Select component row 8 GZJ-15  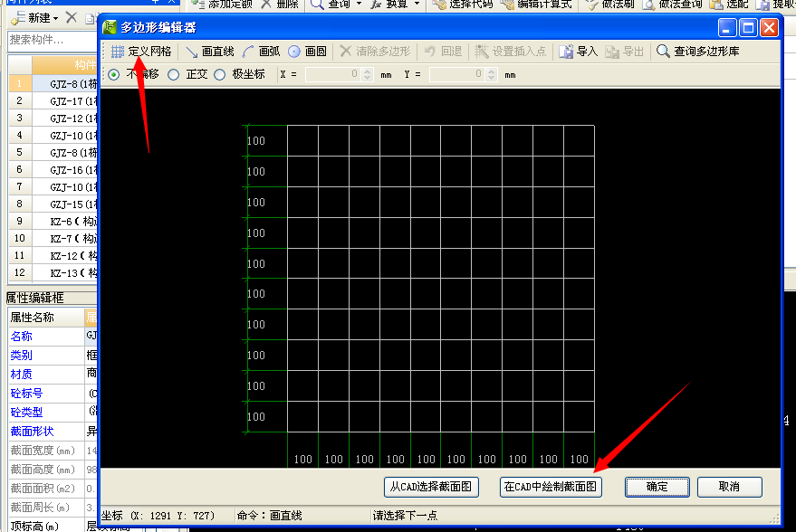click(x=53, y=204)
